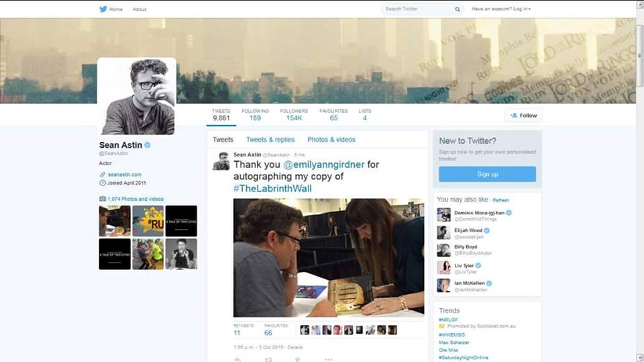
Task: Open the About menu item
Action: [140, 9]
